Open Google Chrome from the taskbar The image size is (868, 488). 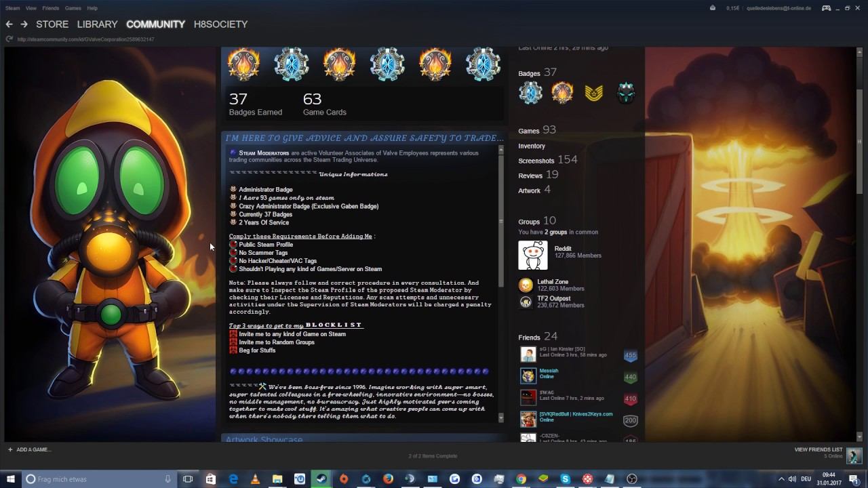pos(521,479)
